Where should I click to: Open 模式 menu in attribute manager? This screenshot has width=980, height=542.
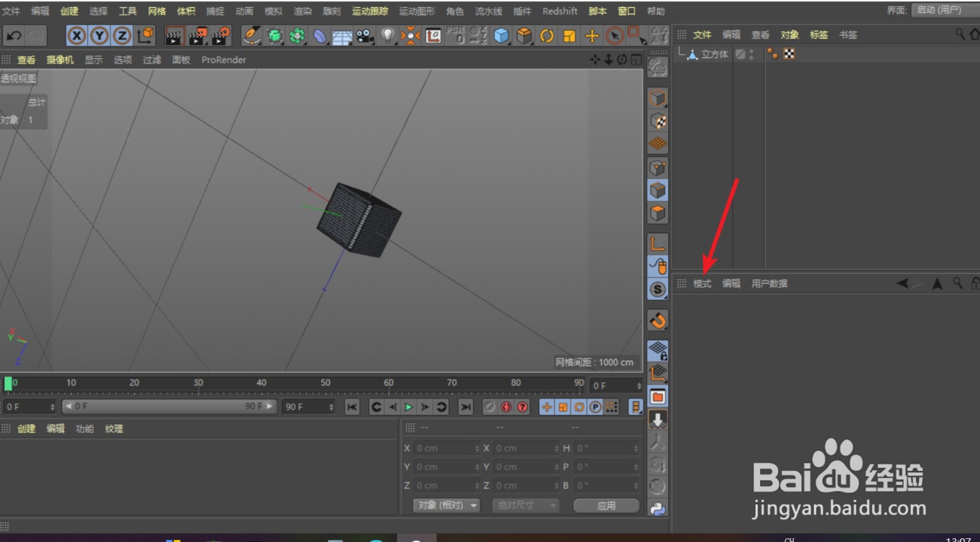click(702, 284)
